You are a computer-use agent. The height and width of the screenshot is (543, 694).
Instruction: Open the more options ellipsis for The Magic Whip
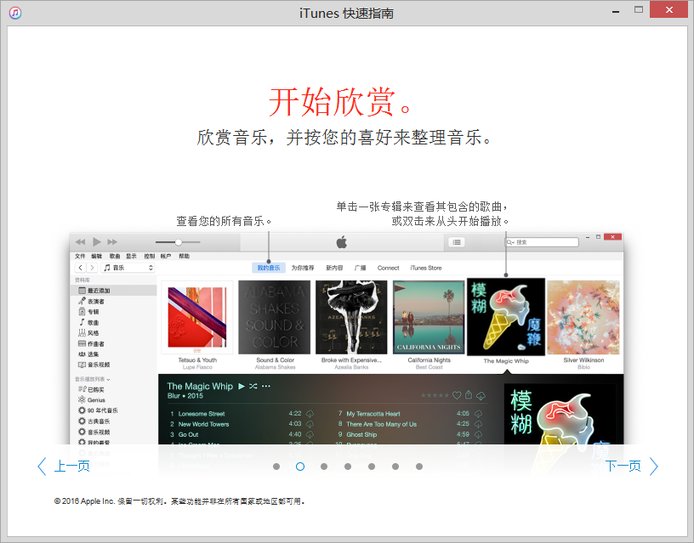coord(266,386)
